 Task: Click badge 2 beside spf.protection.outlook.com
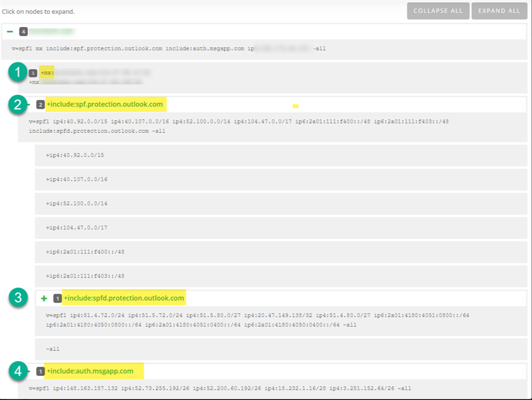pos(40,105)
